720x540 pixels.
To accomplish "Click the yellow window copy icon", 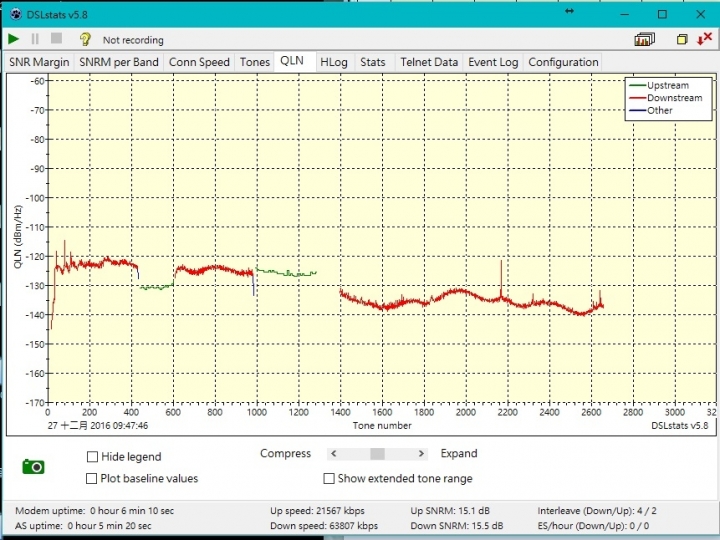I will point(682,39).
